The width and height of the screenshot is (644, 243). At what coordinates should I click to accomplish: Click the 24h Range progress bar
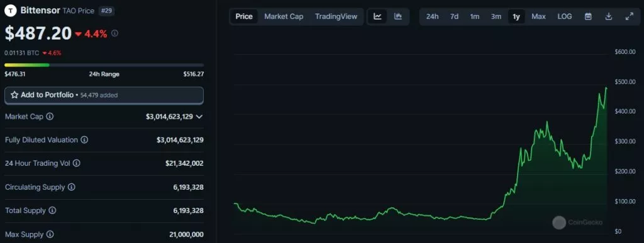point(104,65)
